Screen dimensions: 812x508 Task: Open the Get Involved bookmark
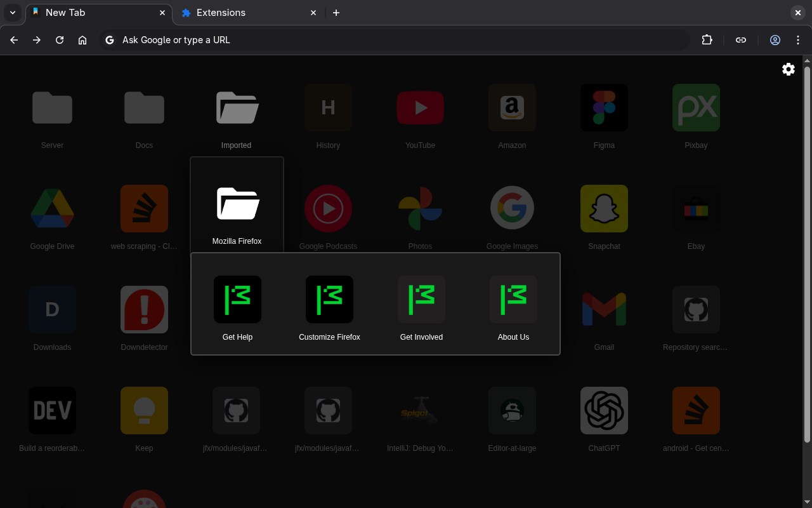coord(421,308)
